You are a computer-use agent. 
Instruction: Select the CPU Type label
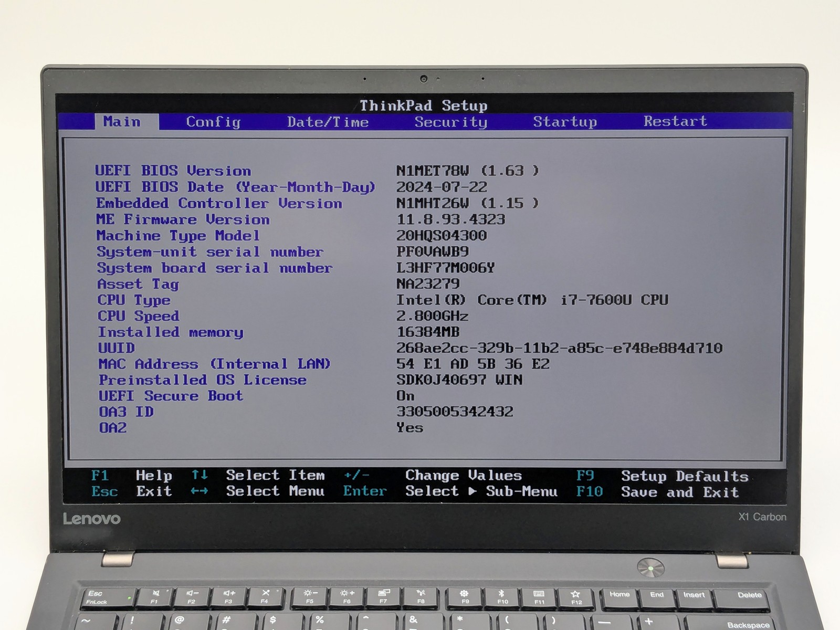click(134, 300)
